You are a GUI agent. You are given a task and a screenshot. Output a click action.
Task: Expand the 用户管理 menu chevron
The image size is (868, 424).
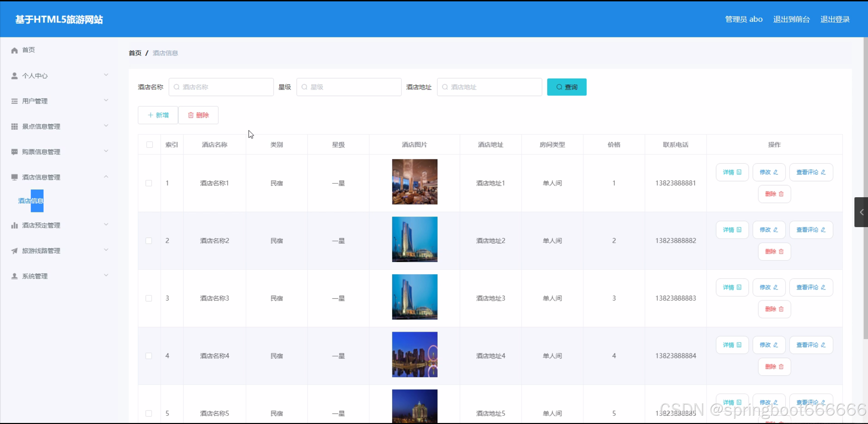pyautogui.click(x=106, y=100)
